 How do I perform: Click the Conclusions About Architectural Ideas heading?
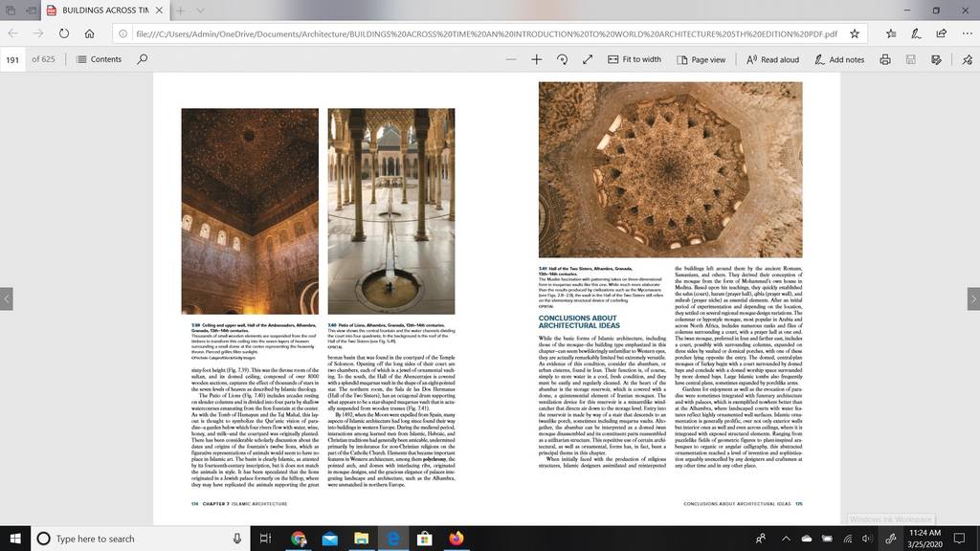[579, 321]
